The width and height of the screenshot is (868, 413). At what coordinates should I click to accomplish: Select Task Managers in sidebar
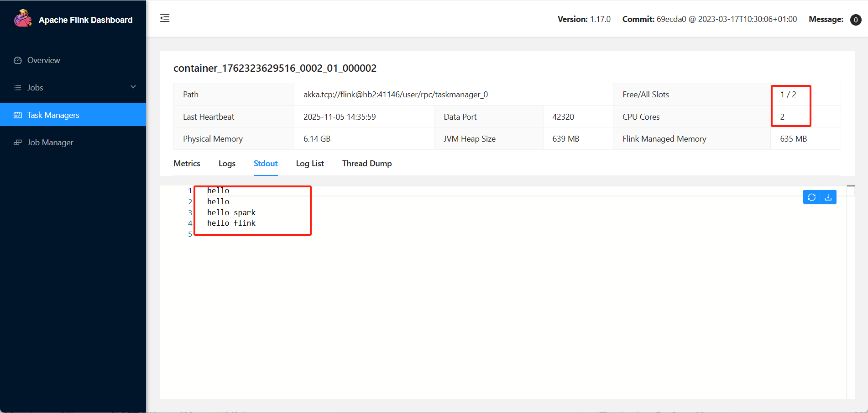pos(73,115)
